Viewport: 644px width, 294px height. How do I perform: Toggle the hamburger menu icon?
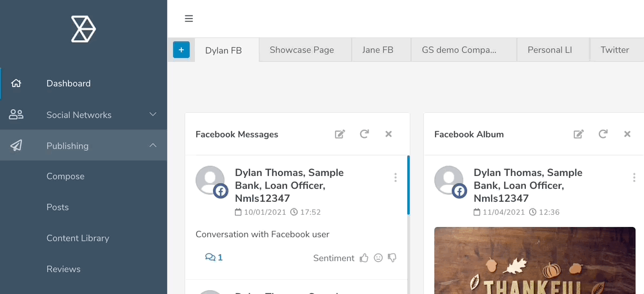tap(188, 19)
